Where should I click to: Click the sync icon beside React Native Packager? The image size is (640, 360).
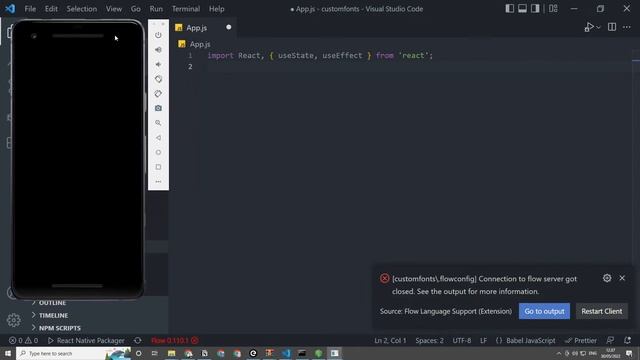(138, 340)
